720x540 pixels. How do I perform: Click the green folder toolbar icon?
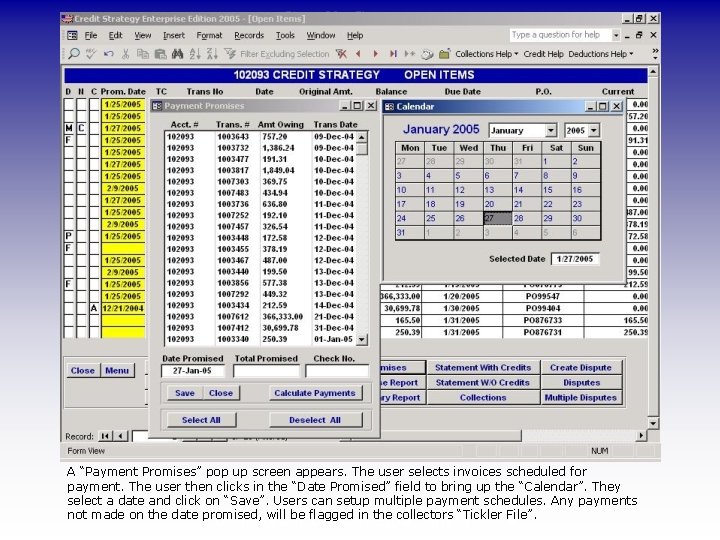[444, 54]
